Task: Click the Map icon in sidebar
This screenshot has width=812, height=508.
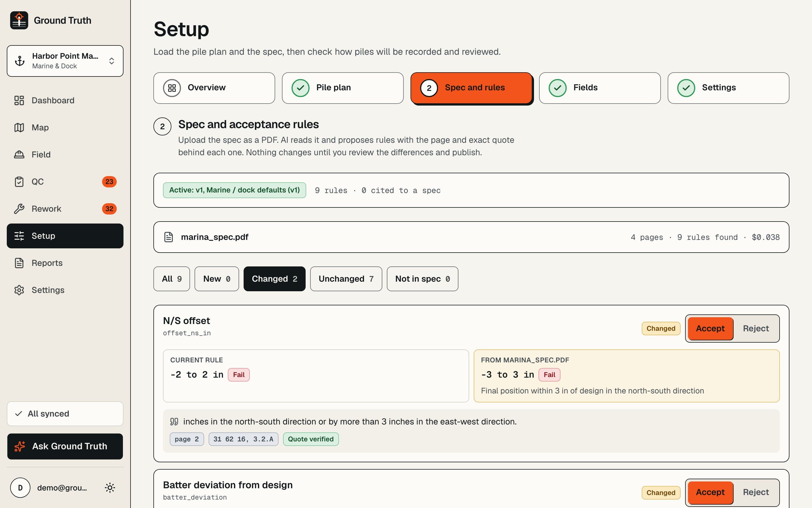Action: coord(19,127)
